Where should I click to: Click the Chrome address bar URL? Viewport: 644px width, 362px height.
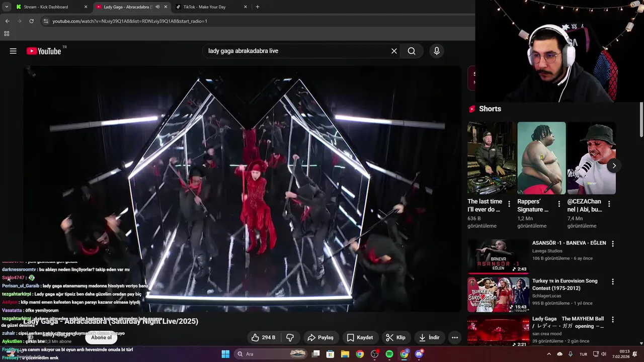coord(130,21)
